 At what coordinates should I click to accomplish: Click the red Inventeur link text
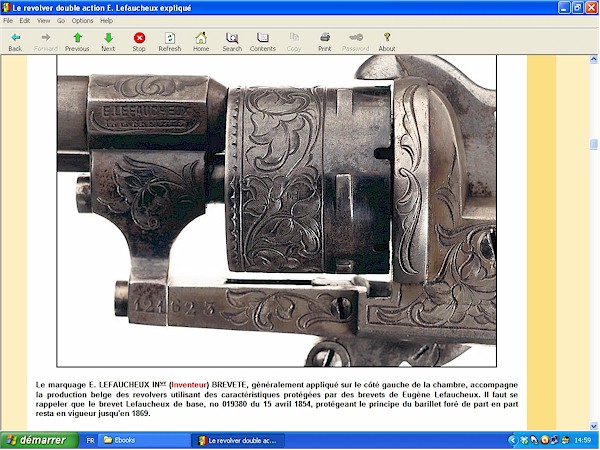tap(189, 385)
